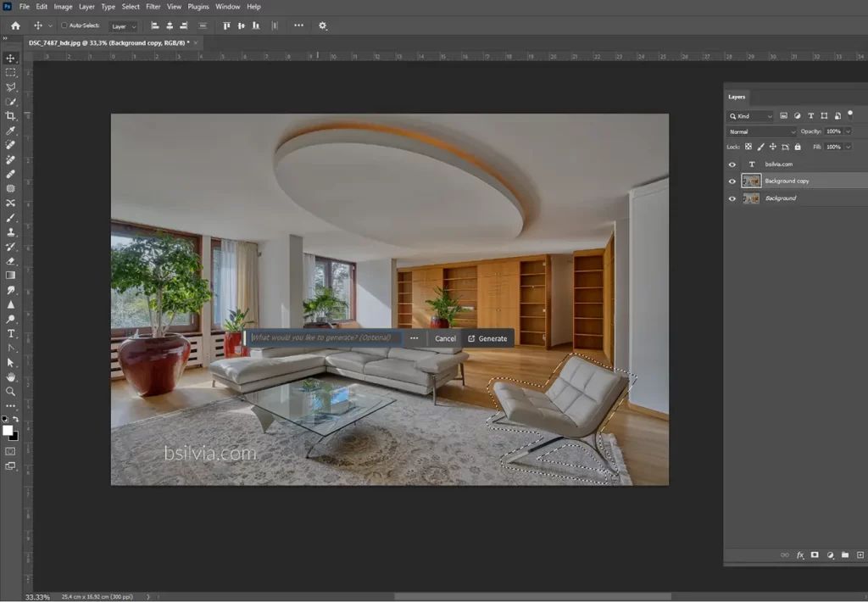Select the Hand tool

pos(10,376)
